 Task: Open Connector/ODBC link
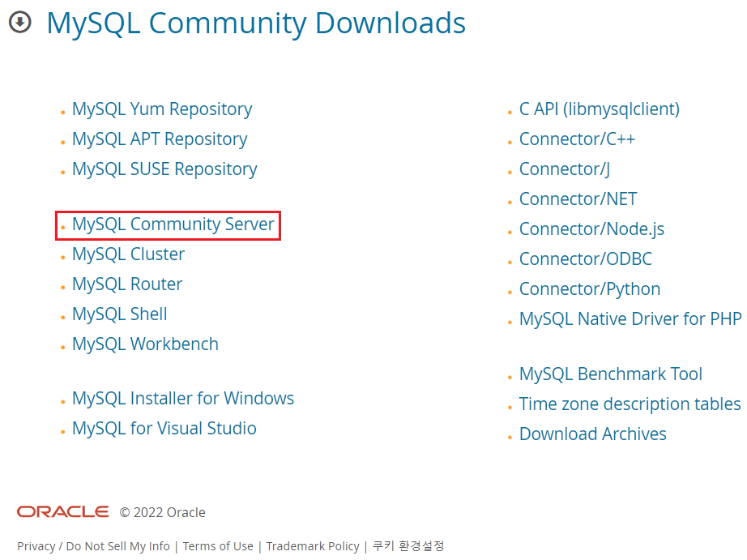pos(586,259)
